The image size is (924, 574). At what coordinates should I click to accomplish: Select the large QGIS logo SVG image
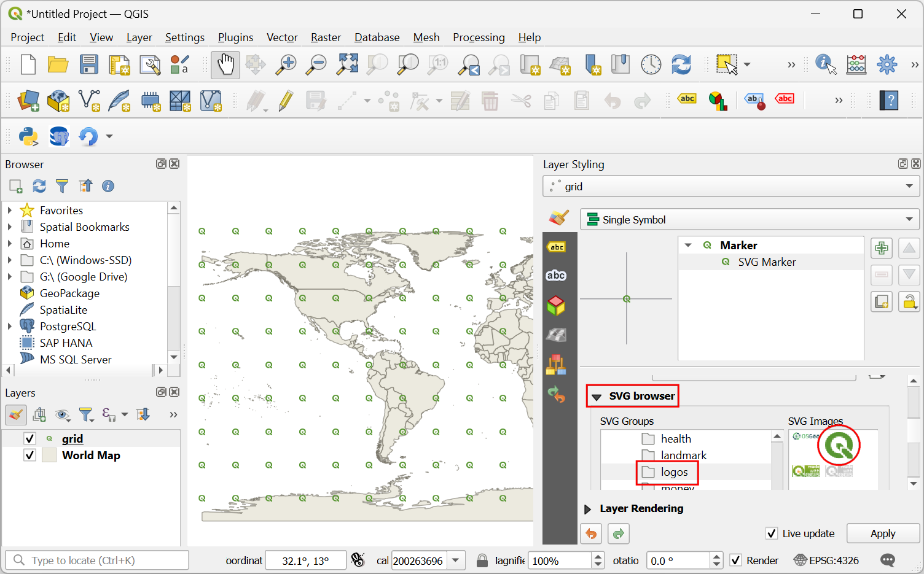839,445
